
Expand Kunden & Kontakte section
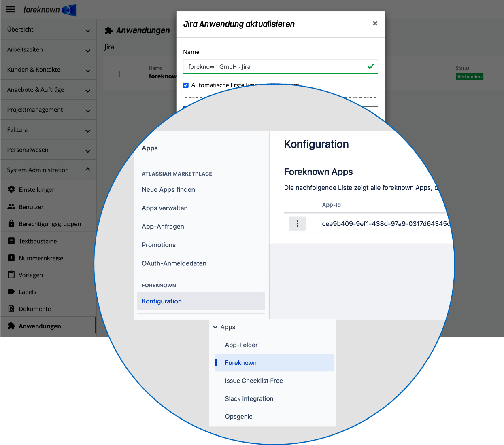pyautogui.click(x=49, y=70)
